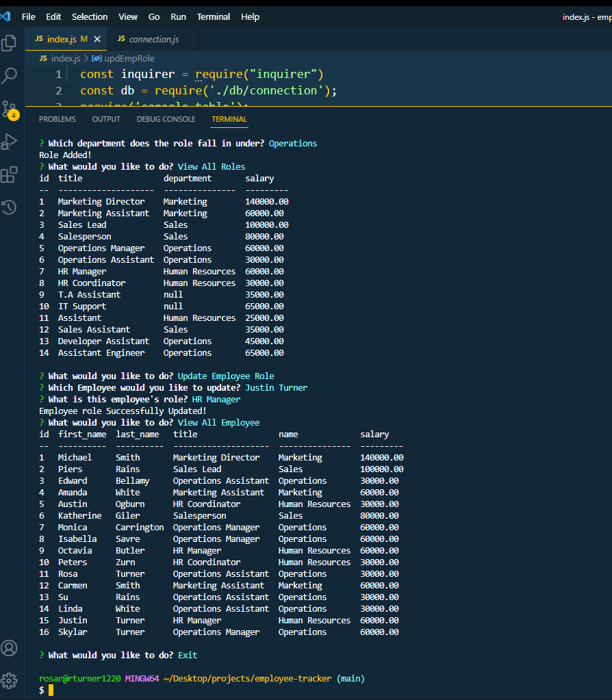The width and height of the screenshot is (612, 700).
Task: Click 'Assistant Engineer' role title
Action: 101,352
